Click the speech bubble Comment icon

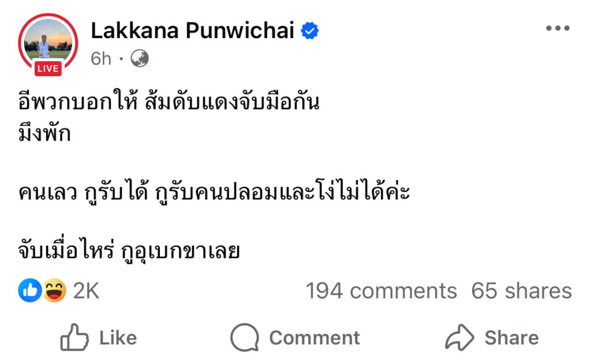(244, 337)
